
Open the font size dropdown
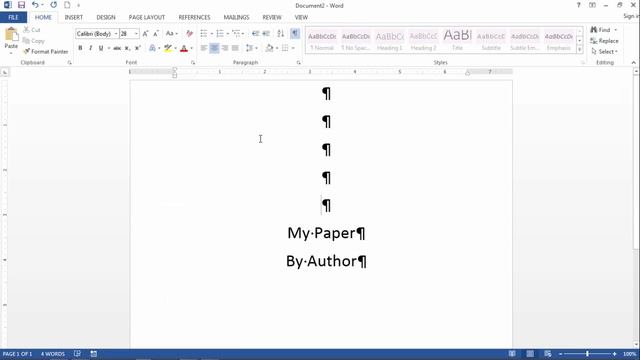pyautogui.click(x=136, y=33)
